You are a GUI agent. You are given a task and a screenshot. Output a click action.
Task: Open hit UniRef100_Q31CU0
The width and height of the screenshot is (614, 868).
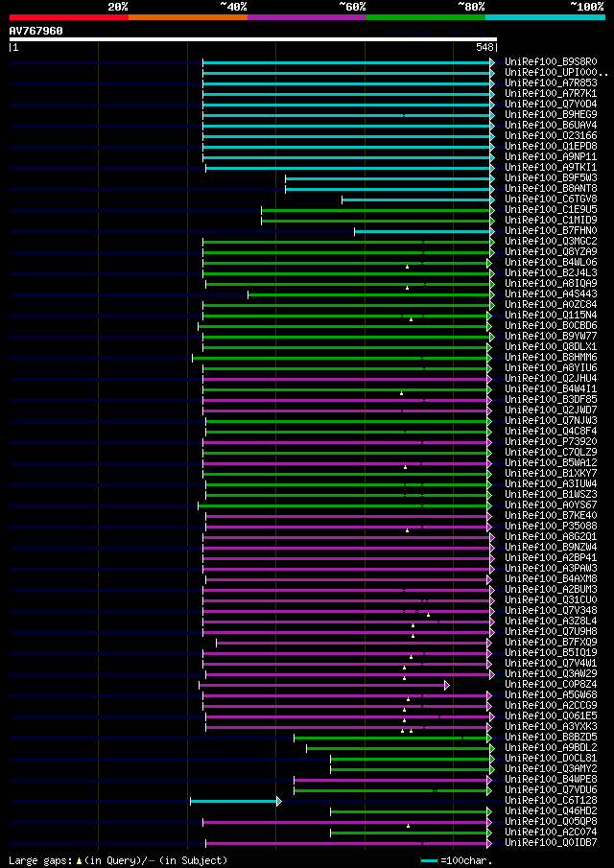[551, 600]
